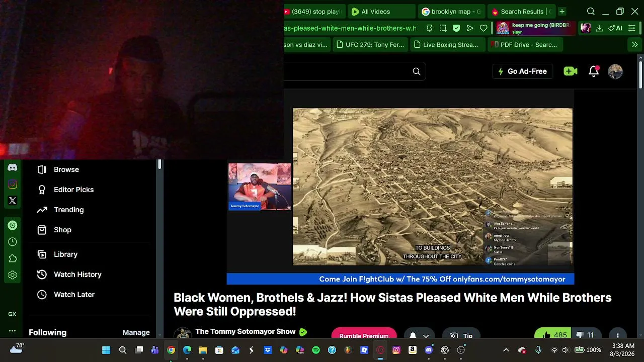Open the browser AI assistant button
Screen dimensions: 644x362
(x=615, y=28)
